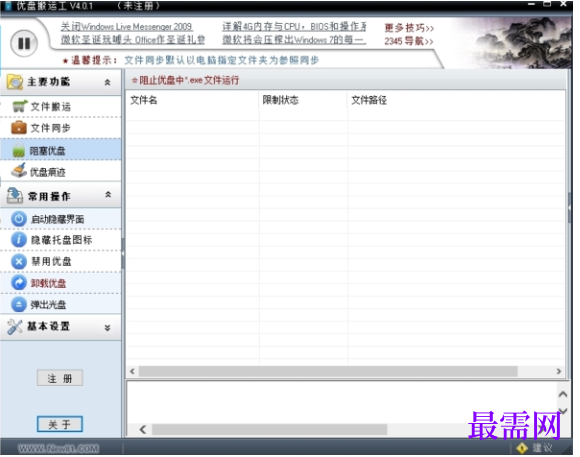Click the log pane scroll down arrow
The height and width of the screenshot is (457, 580).
tap(563, 411)
